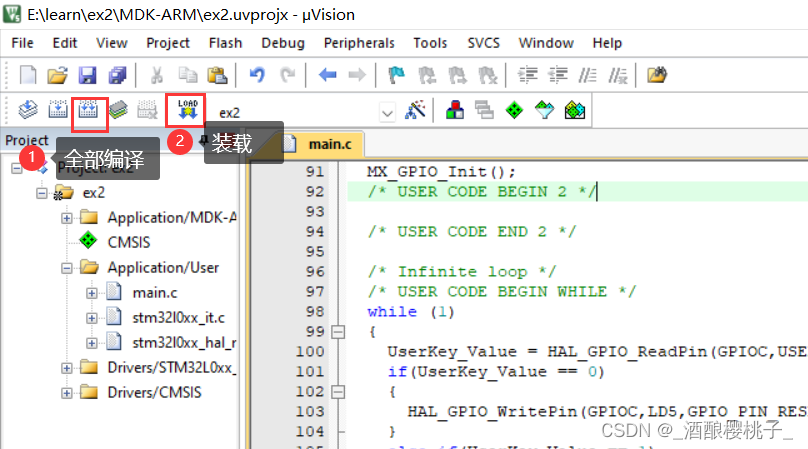Viewport: 808px width, 449px height.
Task: Create a new file with New icon
Action: 28,75
